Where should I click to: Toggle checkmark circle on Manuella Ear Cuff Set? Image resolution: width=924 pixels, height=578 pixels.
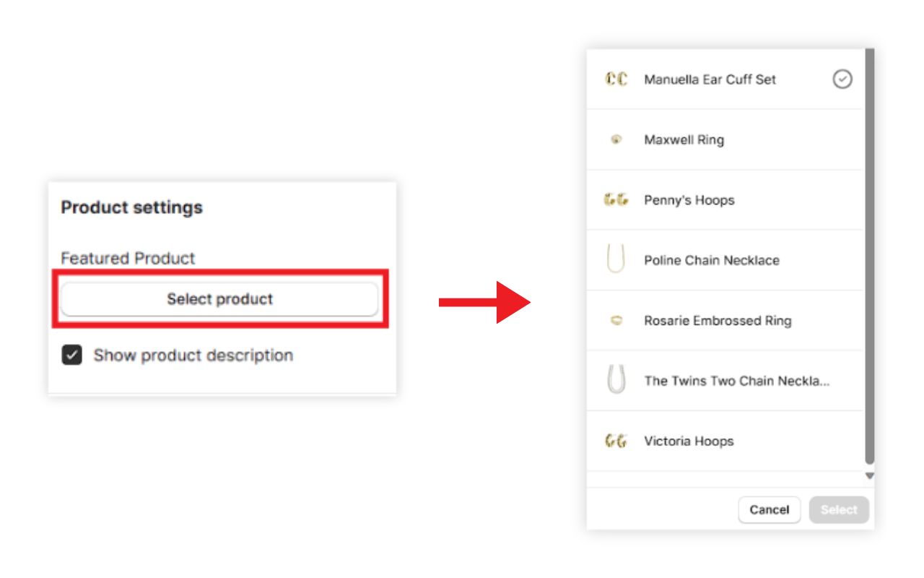[x=842, y=79]
